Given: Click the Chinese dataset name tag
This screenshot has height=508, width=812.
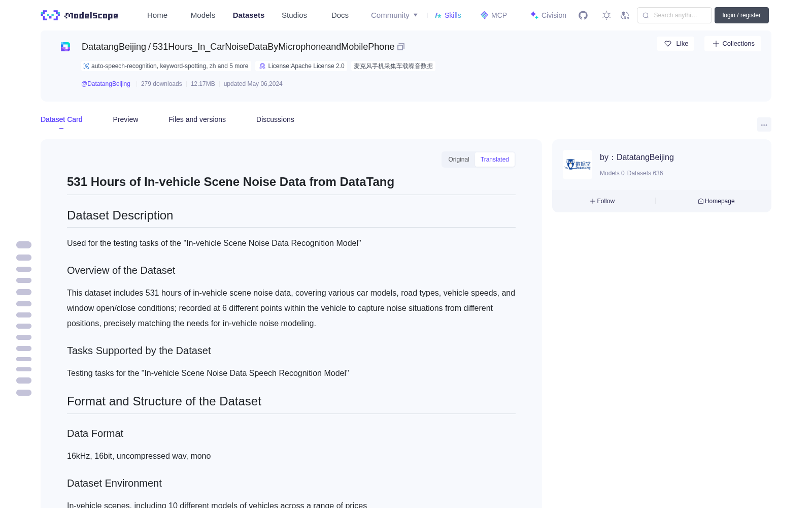Looking at the screenshot, I should (393, 66).
